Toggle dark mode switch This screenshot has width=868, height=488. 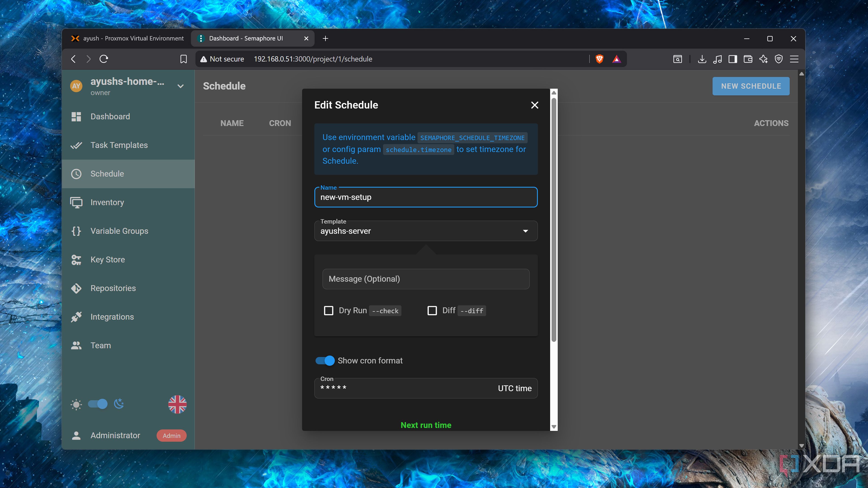coord(98,404)
